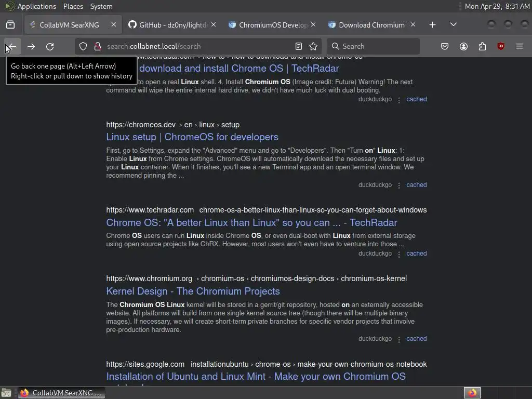Image resolution: width=532 pixels, height=399 pixels.
Task: Open Kernel Design Chromium Projects link
Action: 193,291
